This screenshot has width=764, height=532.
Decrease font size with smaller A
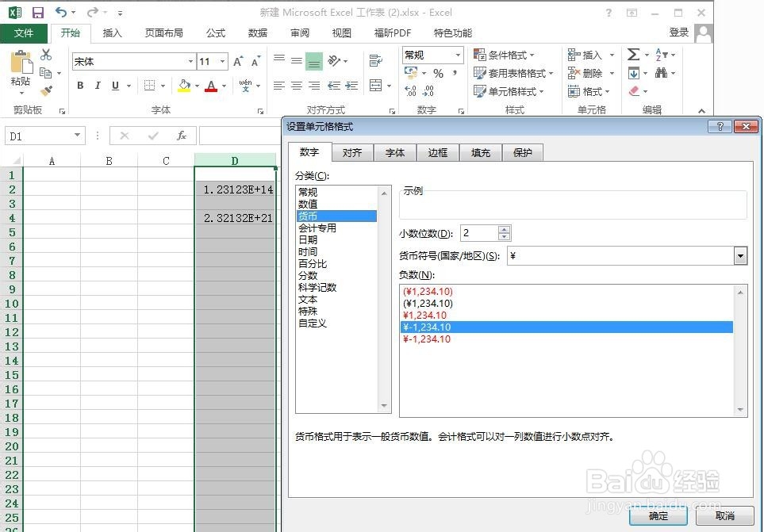(x=255, y=61)
